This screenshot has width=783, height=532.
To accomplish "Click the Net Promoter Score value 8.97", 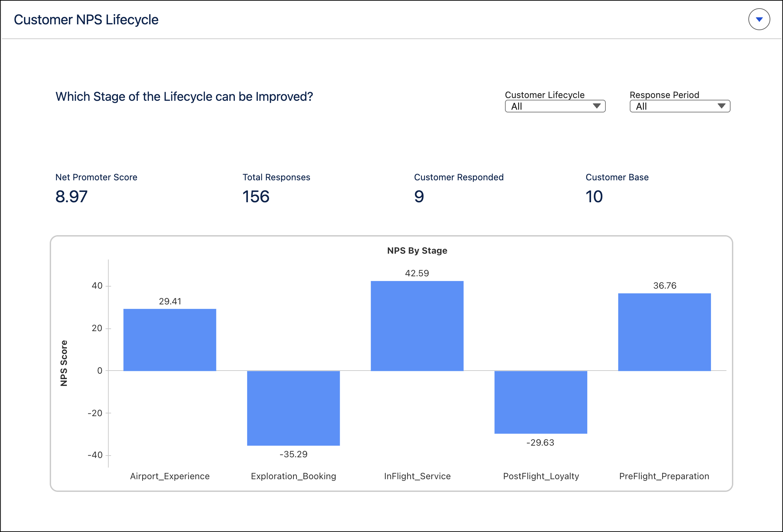I will pyautogui.click(x=71, y=197).
